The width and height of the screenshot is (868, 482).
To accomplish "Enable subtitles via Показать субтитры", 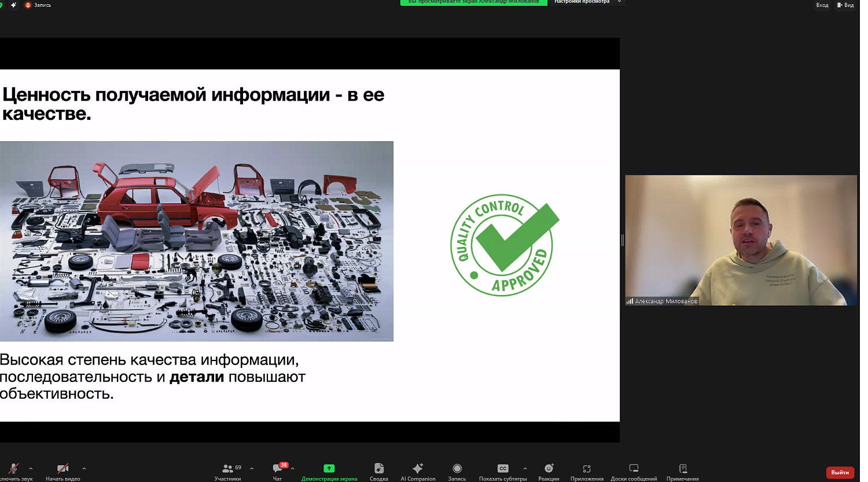I will pyautogui.click(x=502, y=470).
